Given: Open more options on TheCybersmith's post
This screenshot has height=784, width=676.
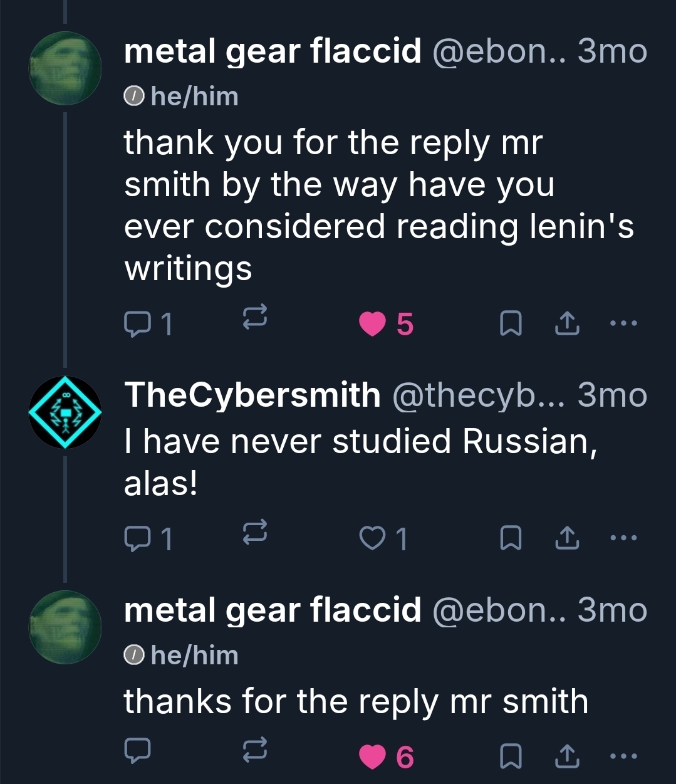Looking at the screenshot, I should click(623, 538).
